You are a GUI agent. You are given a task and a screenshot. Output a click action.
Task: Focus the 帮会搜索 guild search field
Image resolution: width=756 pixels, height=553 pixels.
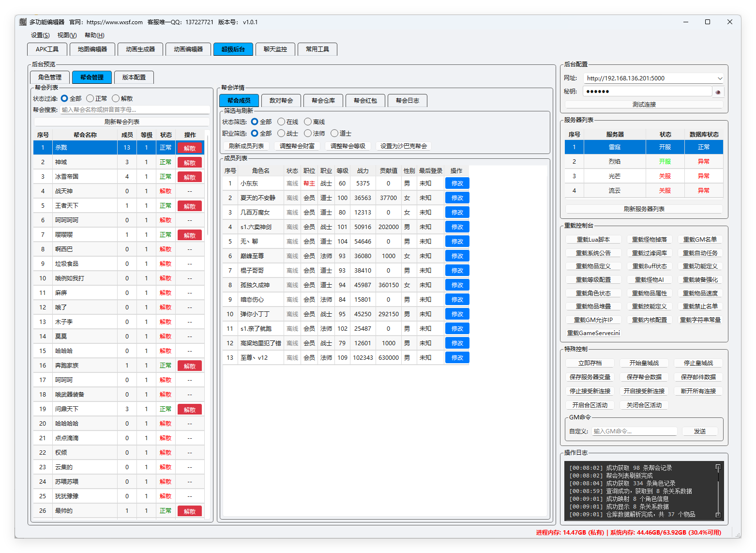click(x=135, y=110)
